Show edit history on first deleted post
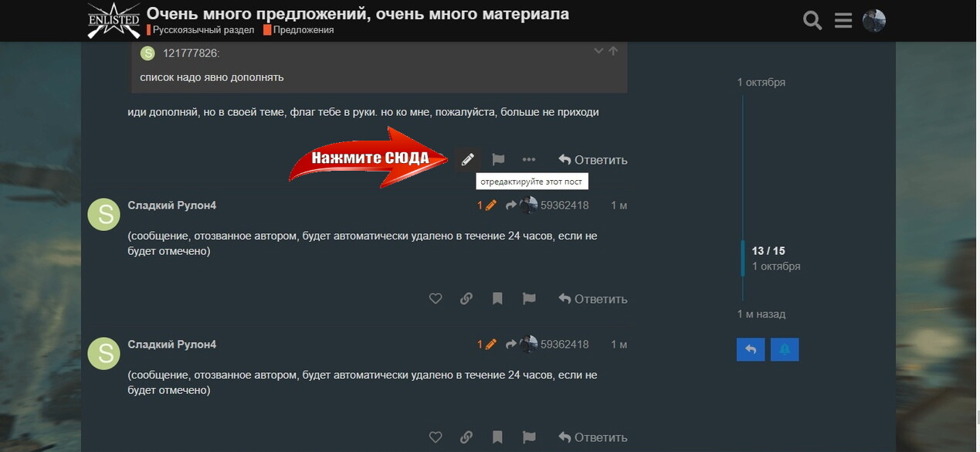 click(x=487, y=206)
